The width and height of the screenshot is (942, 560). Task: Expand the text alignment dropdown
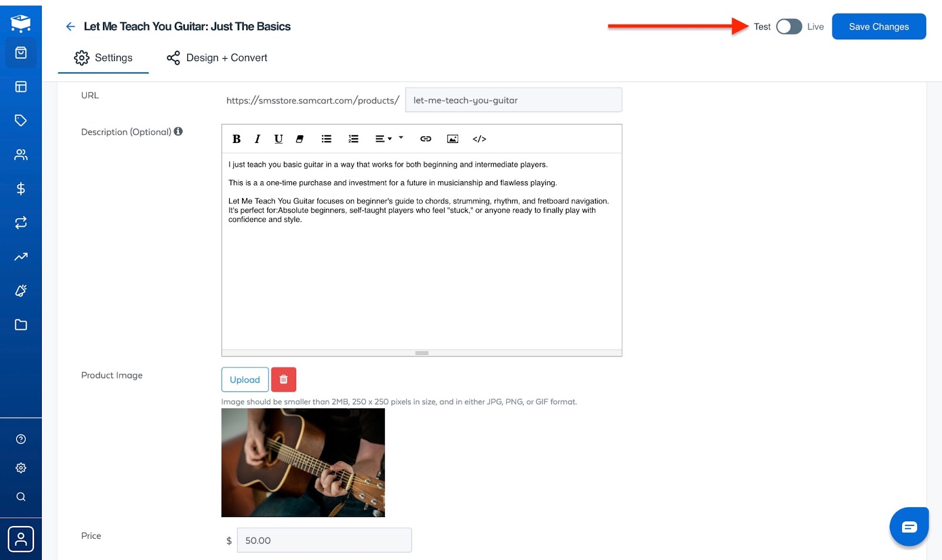pos(383,139)
